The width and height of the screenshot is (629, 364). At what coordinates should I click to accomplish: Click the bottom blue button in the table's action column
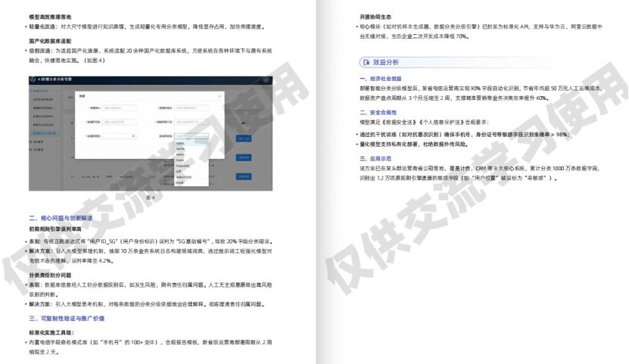tap(243, 176)
